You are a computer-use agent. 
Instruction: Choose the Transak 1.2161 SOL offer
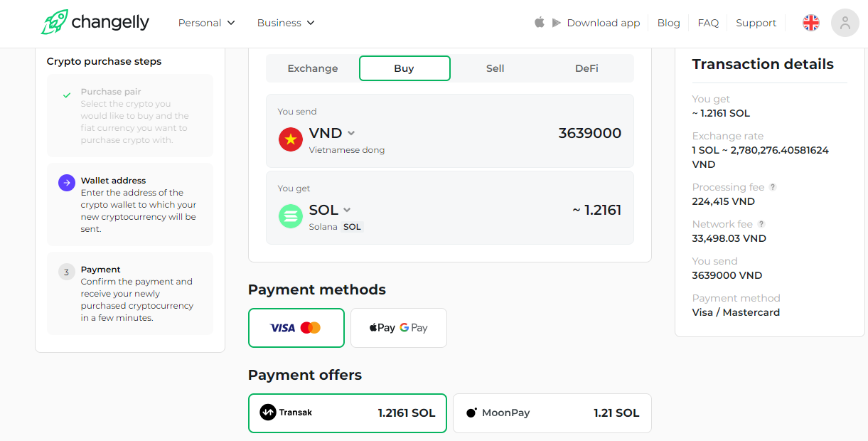click(347, 413)
